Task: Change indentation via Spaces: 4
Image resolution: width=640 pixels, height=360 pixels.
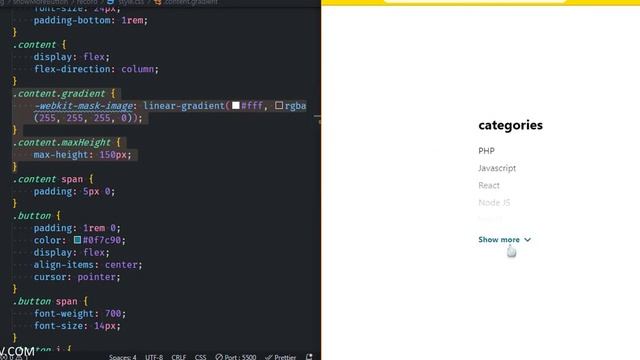Action: [122, 357]
